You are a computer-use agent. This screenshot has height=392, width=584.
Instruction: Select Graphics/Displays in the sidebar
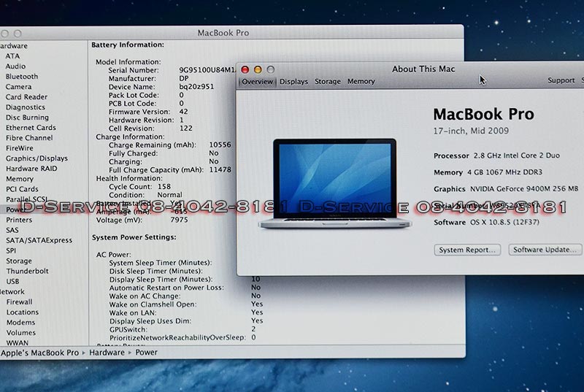coord(36,158)
